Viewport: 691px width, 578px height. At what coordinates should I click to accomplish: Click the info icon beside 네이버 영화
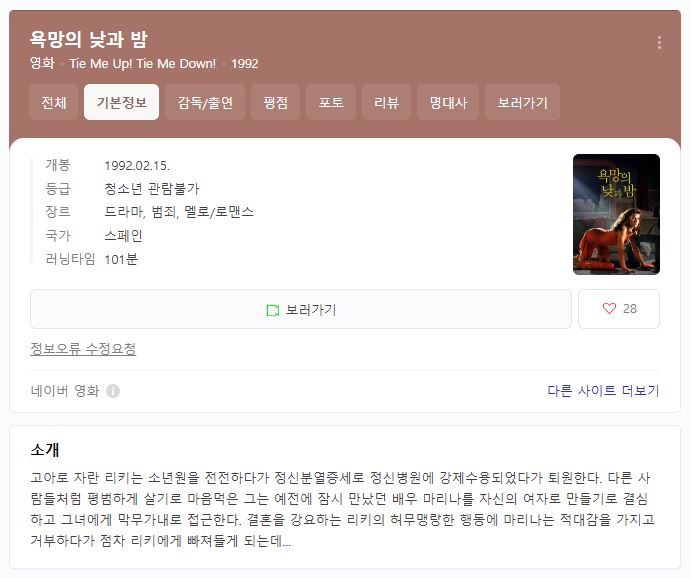coord(113,391)
